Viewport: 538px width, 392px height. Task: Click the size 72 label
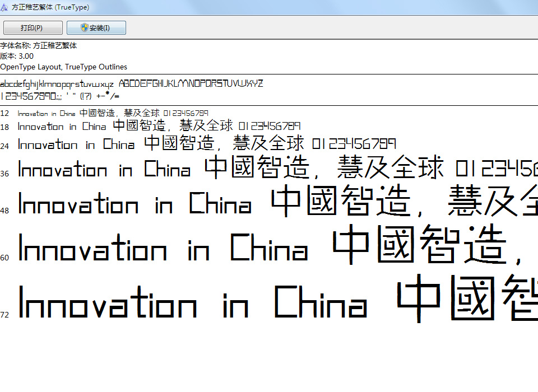coord(4,315)
